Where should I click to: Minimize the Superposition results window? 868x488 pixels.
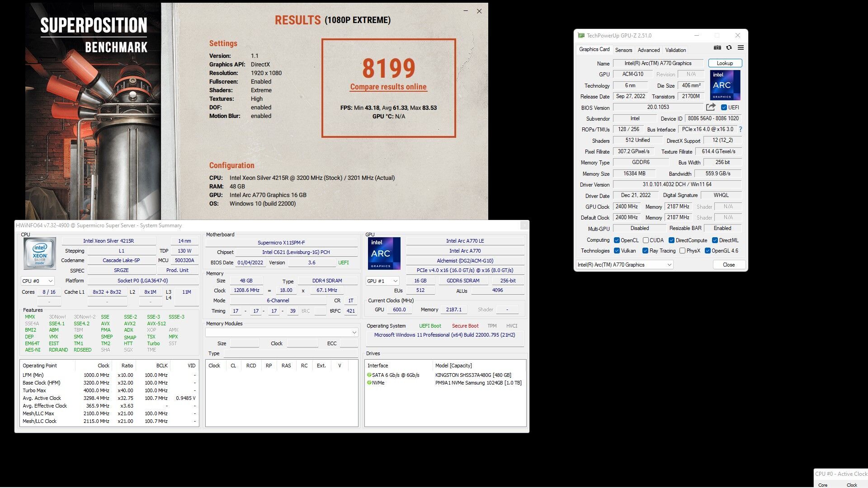(466, 11)
